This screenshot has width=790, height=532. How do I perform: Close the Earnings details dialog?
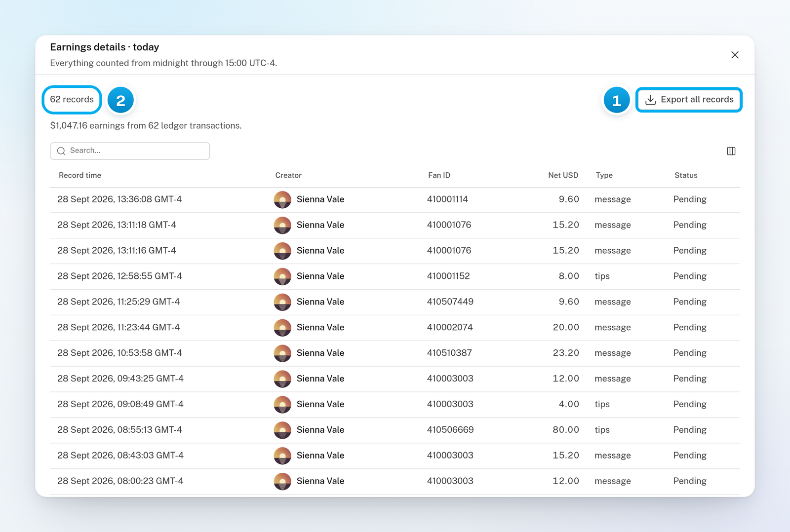[x=735, y=55]
